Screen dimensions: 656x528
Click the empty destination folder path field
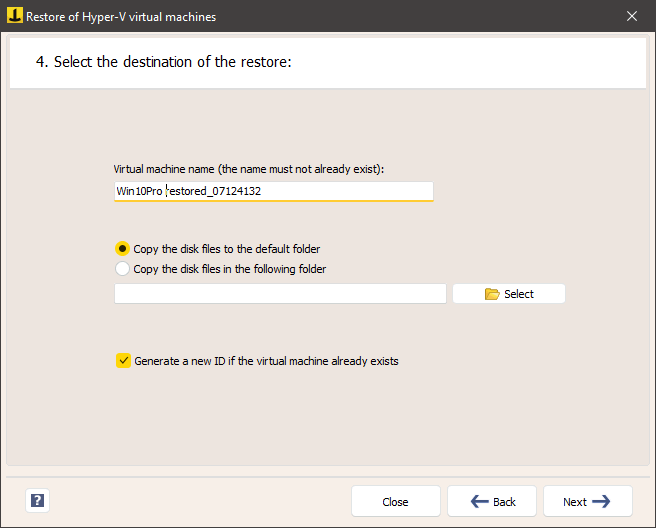(280, 294)
